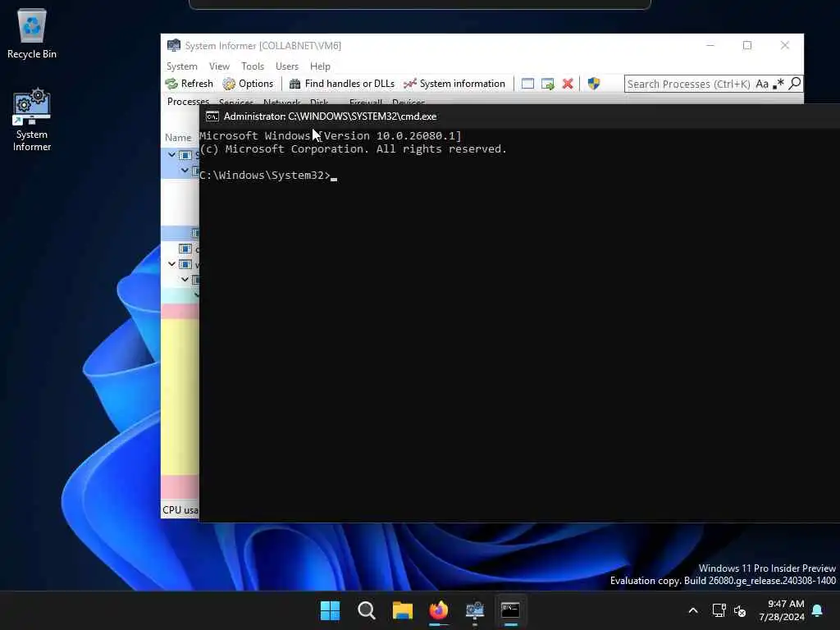Open the System menu
This screenshot has height=630, width=840.
[181, 66]
